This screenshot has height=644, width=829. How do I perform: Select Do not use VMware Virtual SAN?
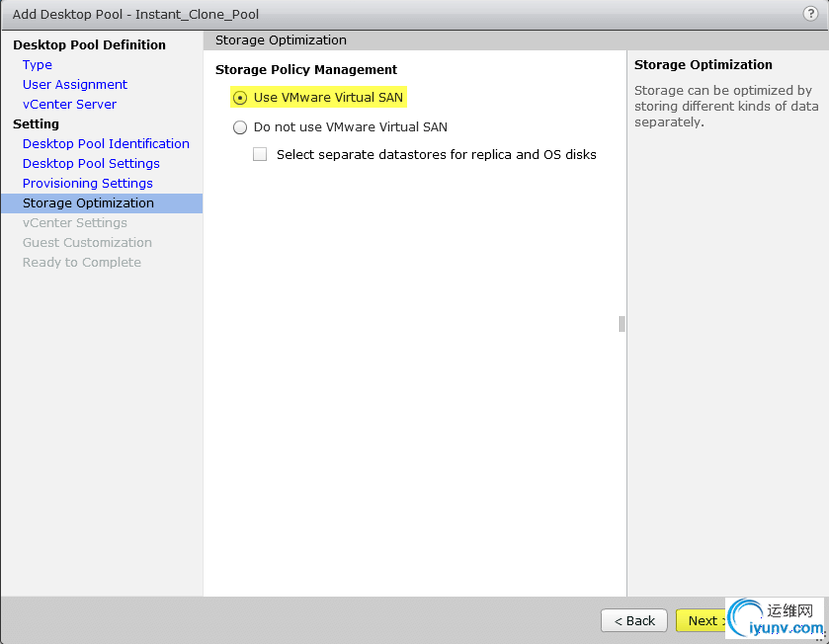pos(240,127)
